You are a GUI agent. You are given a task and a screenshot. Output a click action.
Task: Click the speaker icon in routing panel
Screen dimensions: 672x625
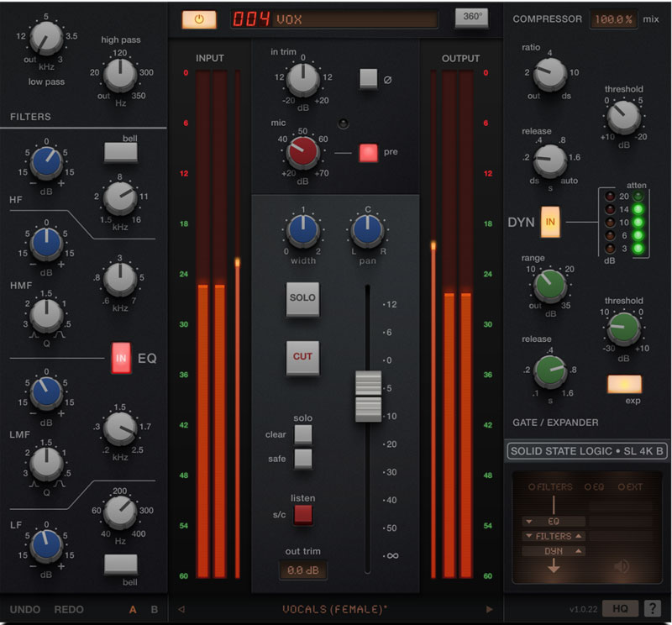622,566
